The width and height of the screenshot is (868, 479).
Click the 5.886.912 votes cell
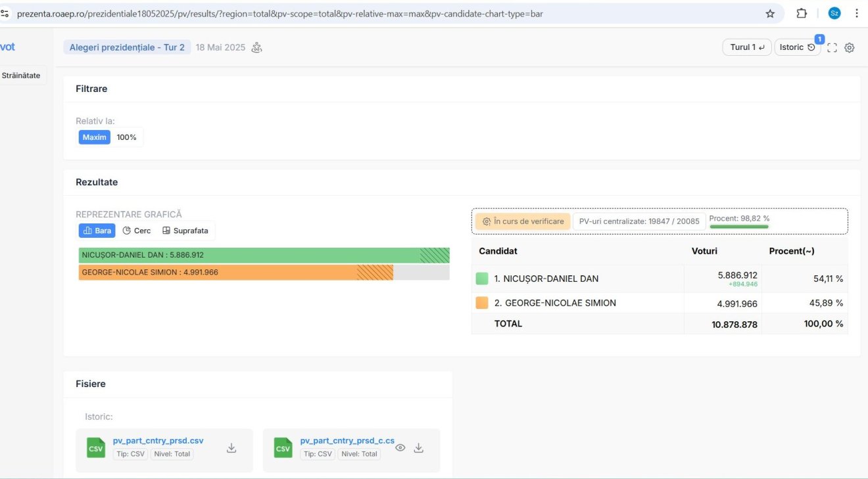point(737,275)
